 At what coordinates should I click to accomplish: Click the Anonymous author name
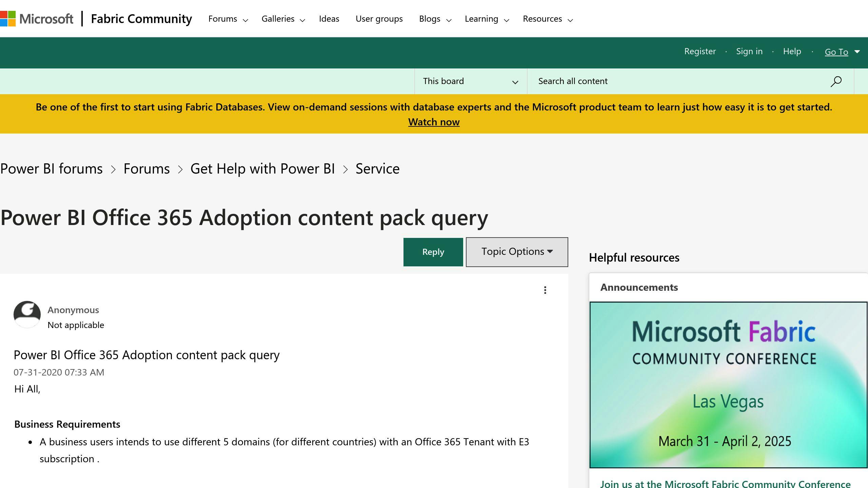73,310
